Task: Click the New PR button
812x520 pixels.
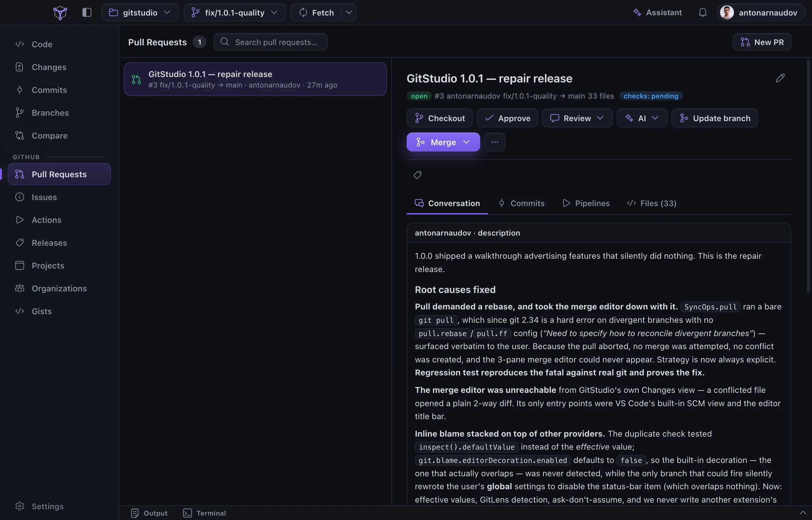Action: point(762,42)
